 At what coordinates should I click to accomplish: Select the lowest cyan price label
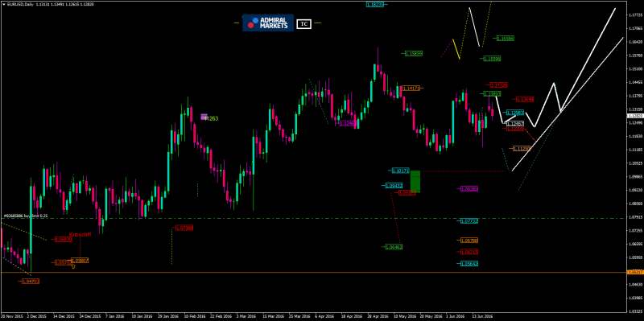click(470, 264)
